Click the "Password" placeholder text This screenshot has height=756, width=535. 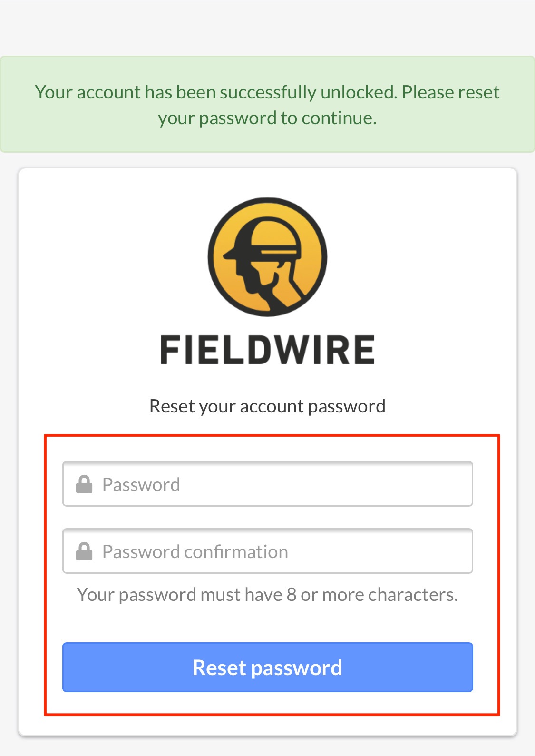coord(141,485)
